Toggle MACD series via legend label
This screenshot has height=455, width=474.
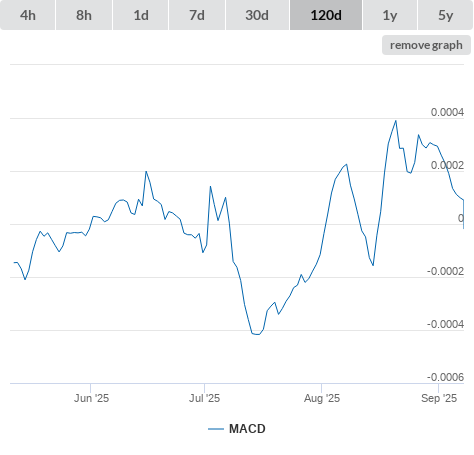(247, 429)
